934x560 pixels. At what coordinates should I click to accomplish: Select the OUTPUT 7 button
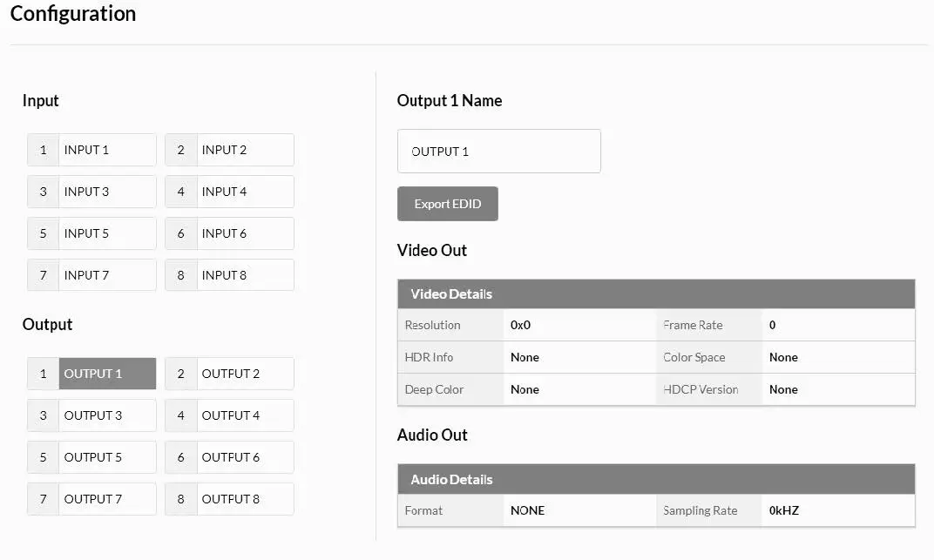(91, 499)
